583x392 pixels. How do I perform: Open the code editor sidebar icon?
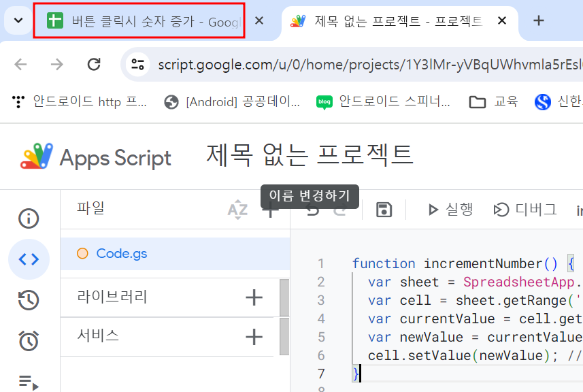click(x=29, y=259)
